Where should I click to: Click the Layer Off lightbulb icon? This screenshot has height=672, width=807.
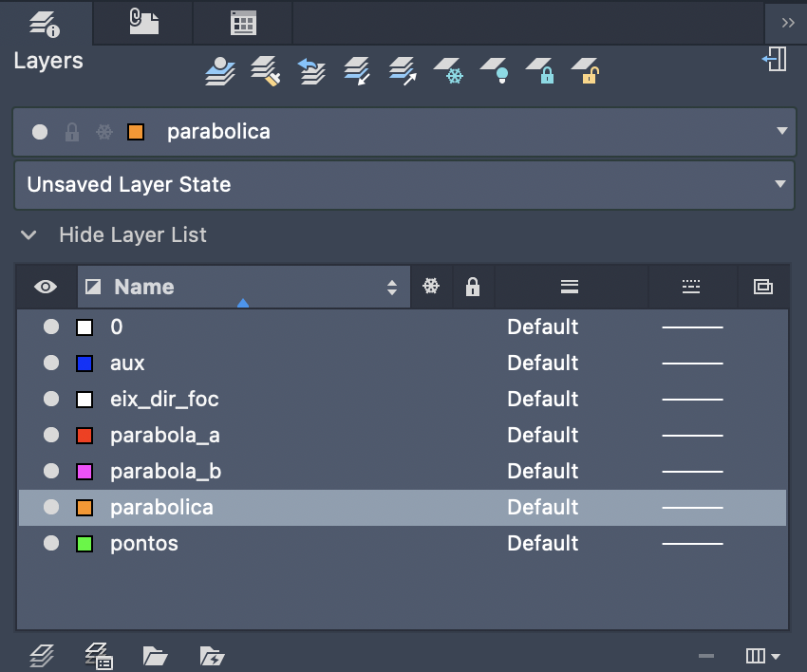pyautogui.click(x=494, y=71)
